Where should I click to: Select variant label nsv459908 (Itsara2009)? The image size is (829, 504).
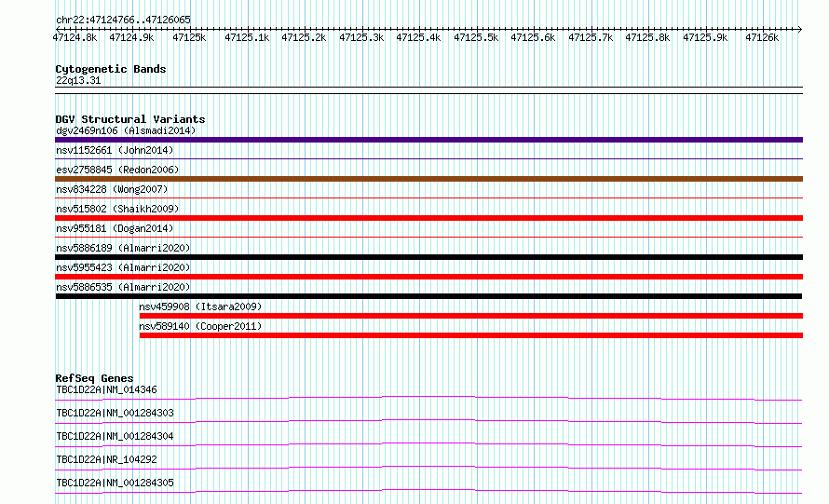pyautogui.click(x=200, y=306)
